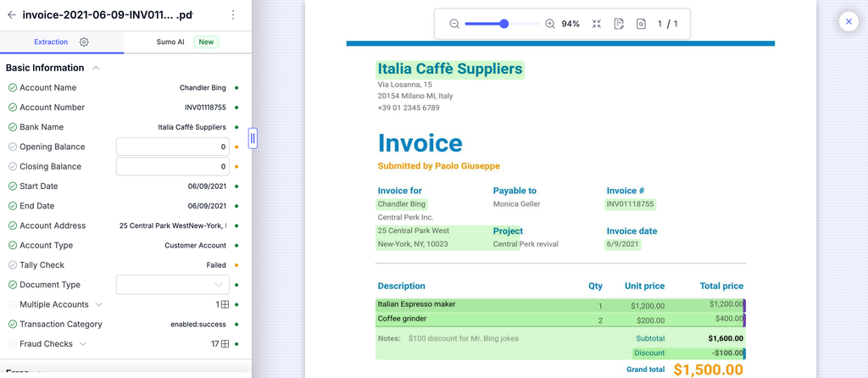
Task: Toggle the Closing Balance verification check
Action: [13, 167]
